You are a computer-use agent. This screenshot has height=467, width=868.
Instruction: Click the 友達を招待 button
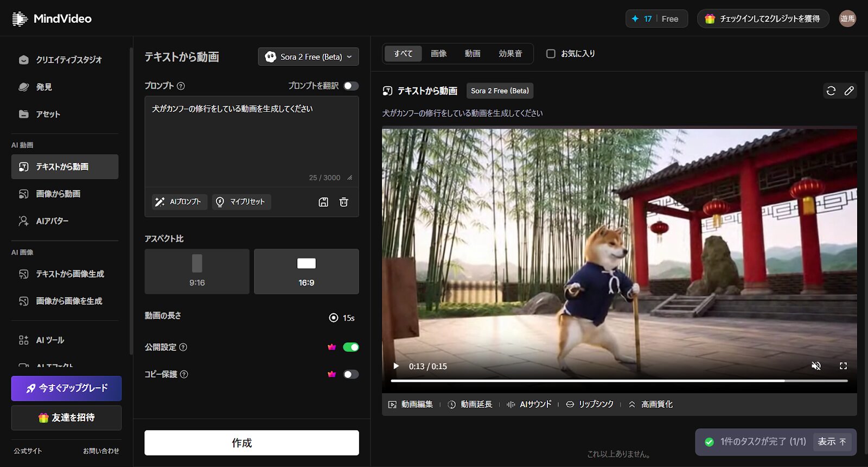point(66,418)
